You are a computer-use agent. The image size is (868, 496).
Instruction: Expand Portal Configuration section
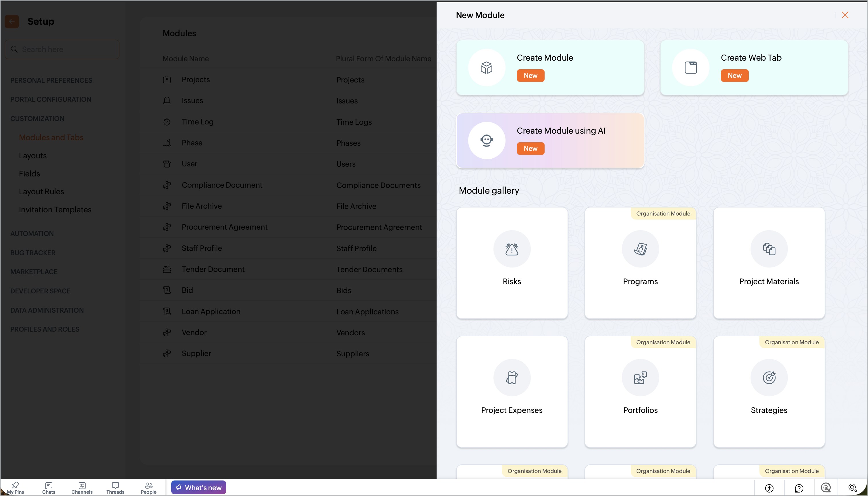click(51, 99)
